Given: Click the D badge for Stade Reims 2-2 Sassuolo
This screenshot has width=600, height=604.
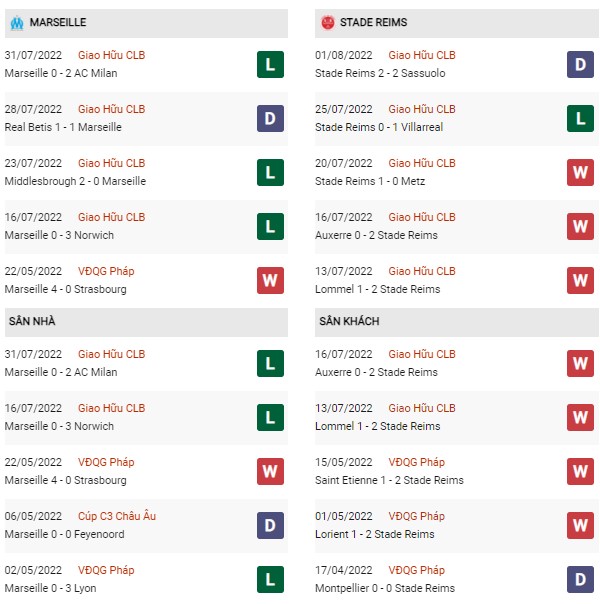Looking at the screenshot, I should (580, 64).
